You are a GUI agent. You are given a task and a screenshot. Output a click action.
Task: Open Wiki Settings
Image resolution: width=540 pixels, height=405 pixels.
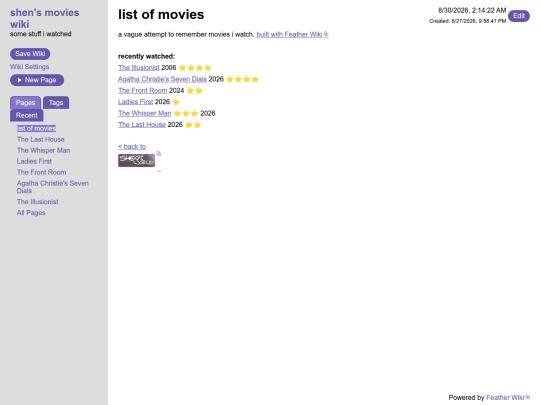click(x=29, y=67)
